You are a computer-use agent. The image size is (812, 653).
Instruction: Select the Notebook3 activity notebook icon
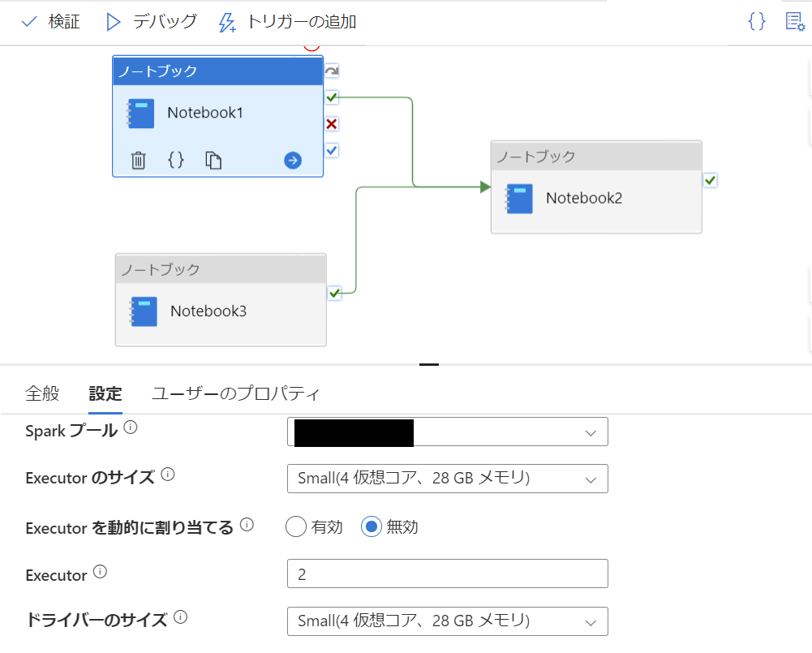pos(144,311)
